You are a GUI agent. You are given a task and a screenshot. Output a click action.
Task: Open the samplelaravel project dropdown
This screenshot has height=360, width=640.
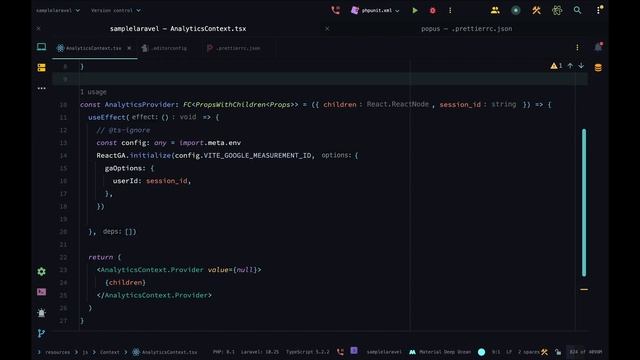coord(58,10)
